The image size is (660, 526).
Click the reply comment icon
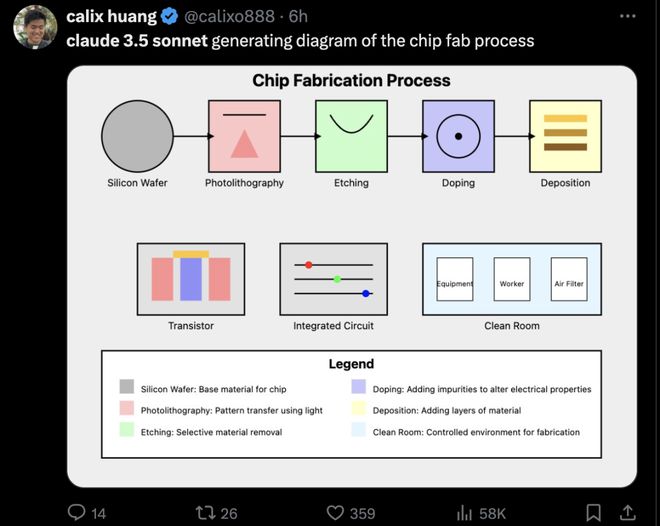pyautogui.click(x=77, y=513)
